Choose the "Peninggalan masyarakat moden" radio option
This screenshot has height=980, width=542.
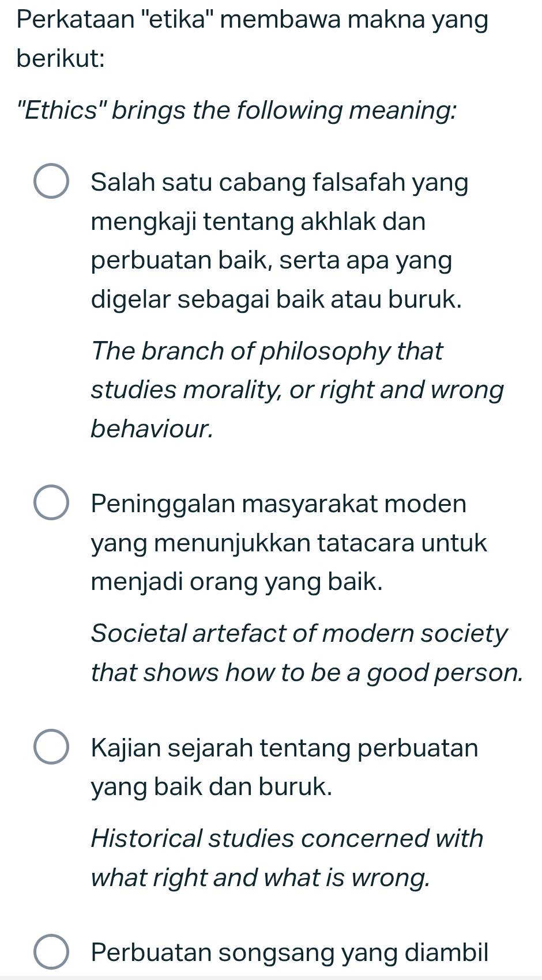point(52,504)
